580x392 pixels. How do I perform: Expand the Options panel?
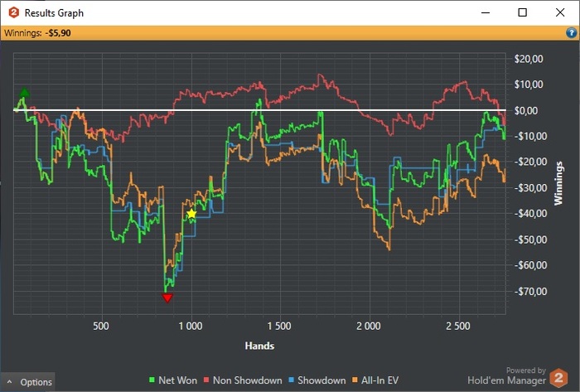(x=28, y=382)
